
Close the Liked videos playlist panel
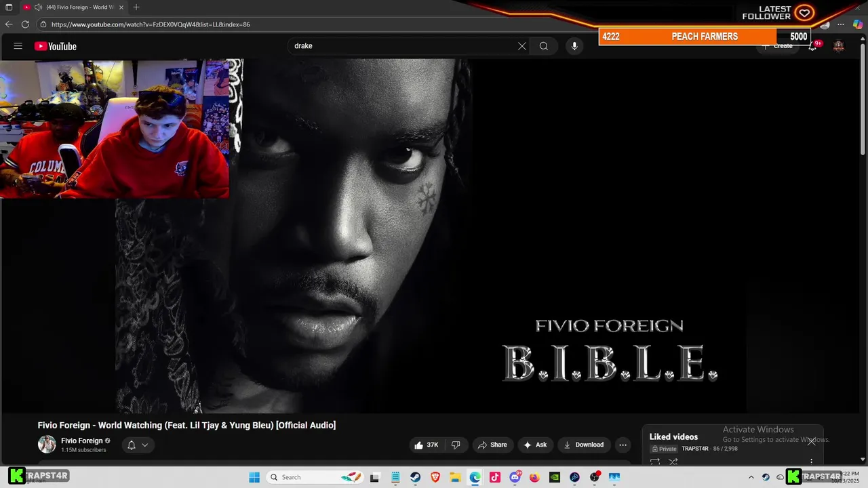click(811, 441)
